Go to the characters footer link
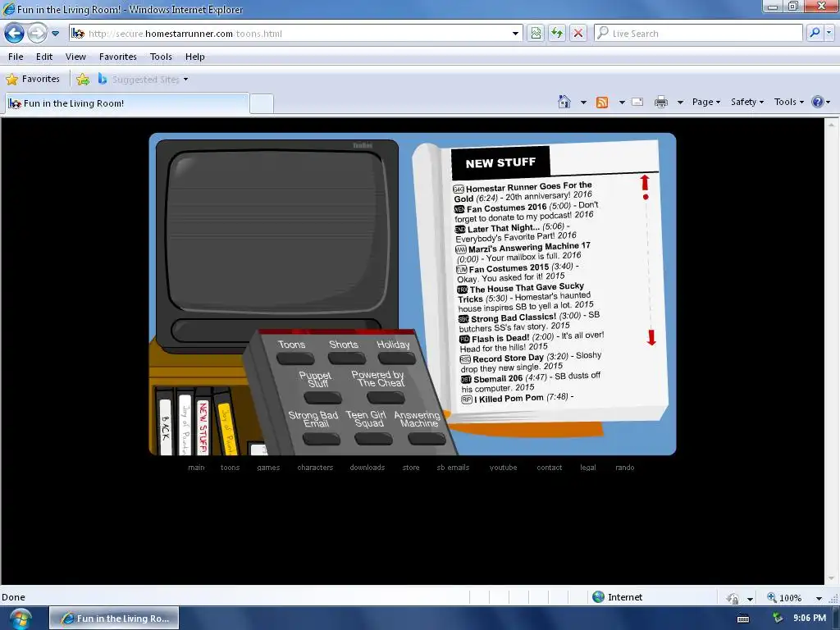Screen dimensions: 840x630 pyautogui.click(x=315, y=467)
